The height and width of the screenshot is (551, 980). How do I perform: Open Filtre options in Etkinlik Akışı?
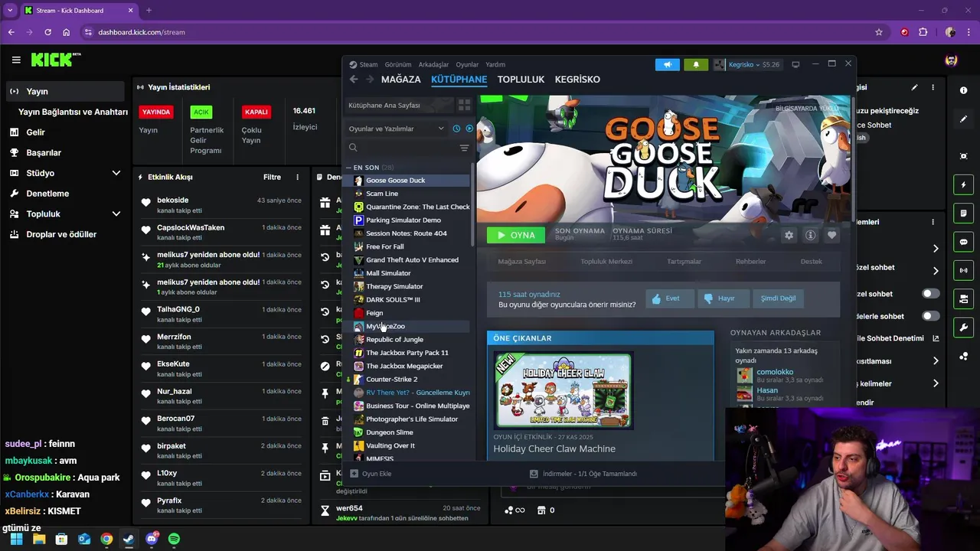[x=272, y=177]
